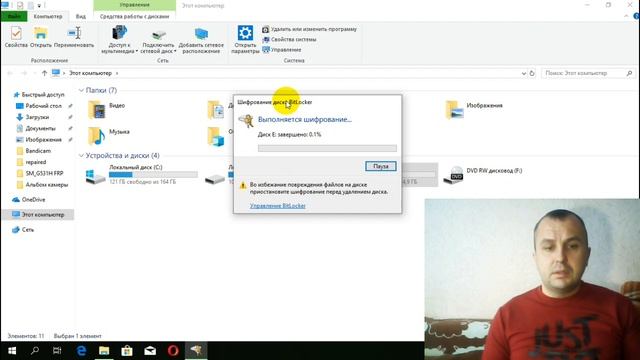Open the Store taskbar icon
The height and width of the screenshot is (360, 640).
coord(127,351)
